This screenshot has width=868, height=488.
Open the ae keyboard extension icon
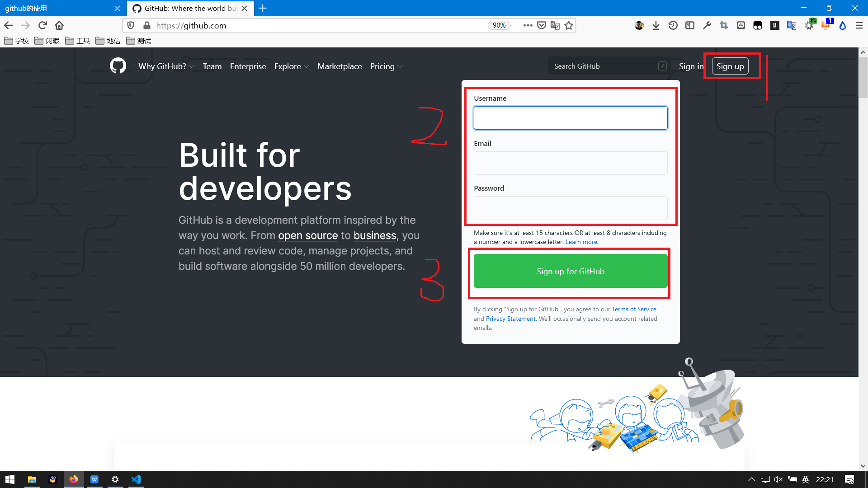point(741,25)
